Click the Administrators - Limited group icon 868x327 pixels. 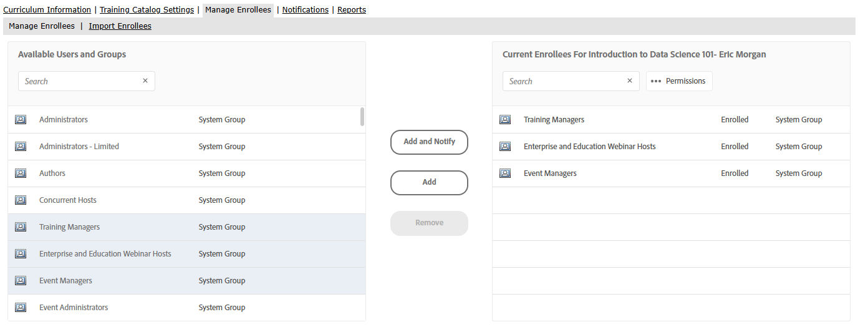coord(21,147)
